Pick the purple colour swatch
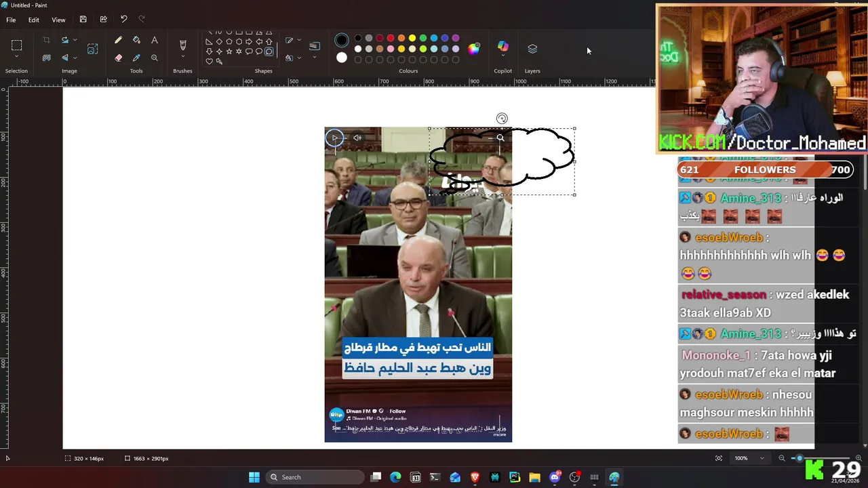The width and height of the screenshot is (868, 488). (x=456, y=38)
